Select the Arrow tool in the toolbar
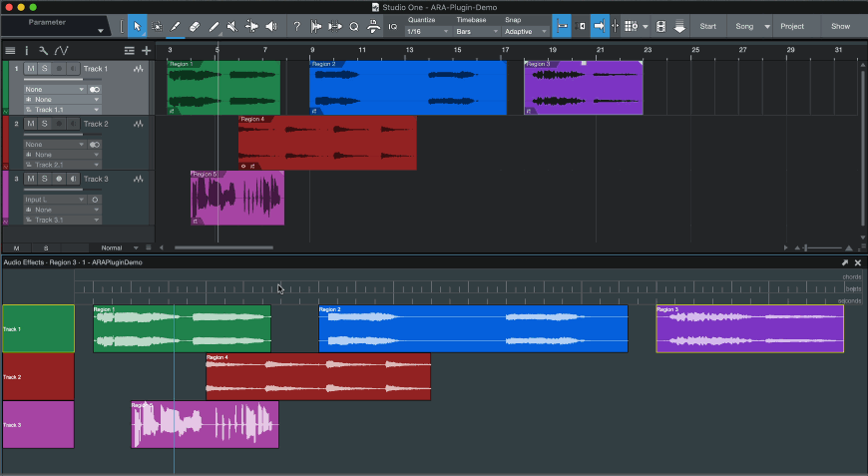Image resolution: width=868 pixels, height=476 pixels. click(x=138, y=26)
